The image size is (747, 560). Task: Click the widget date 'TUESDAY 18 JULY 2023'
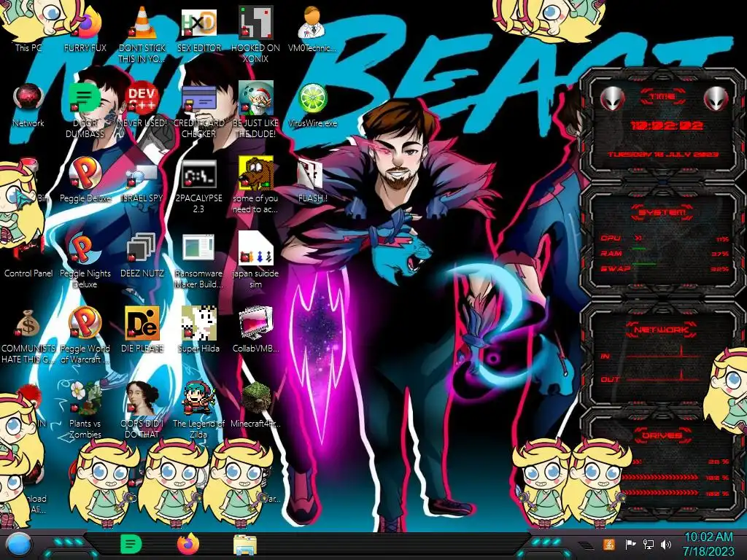[662, 155]
